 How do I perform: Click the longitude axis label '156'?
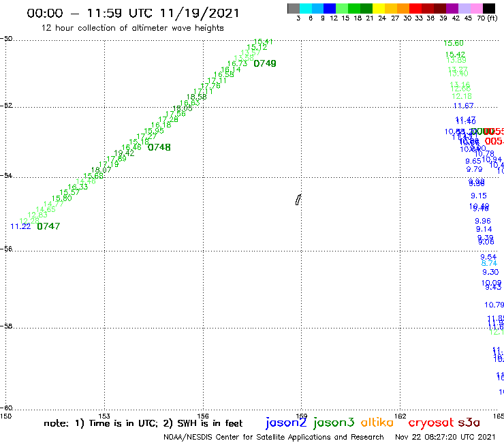tap(203, 416)
